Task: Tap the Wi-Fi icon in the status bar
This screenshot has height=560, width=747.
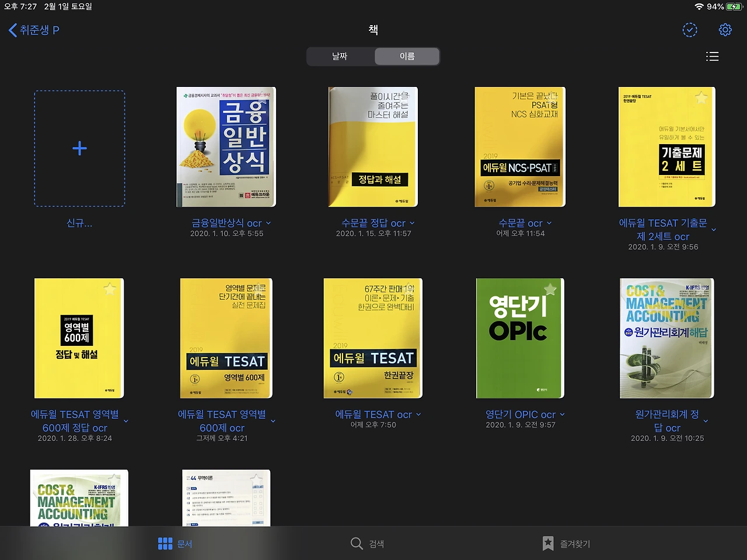Action: coord(699,6)
